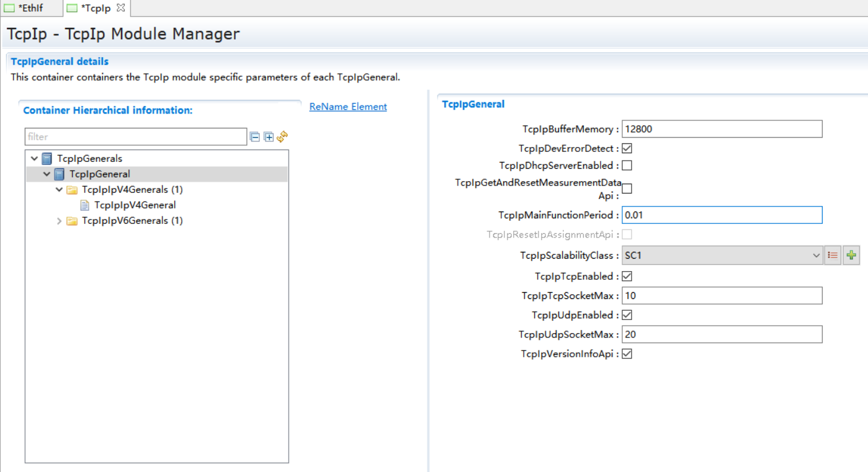Open the TcpIpScalabilityClass dropdown
Viewport: 868px width, 472px height.
(722, 256)
